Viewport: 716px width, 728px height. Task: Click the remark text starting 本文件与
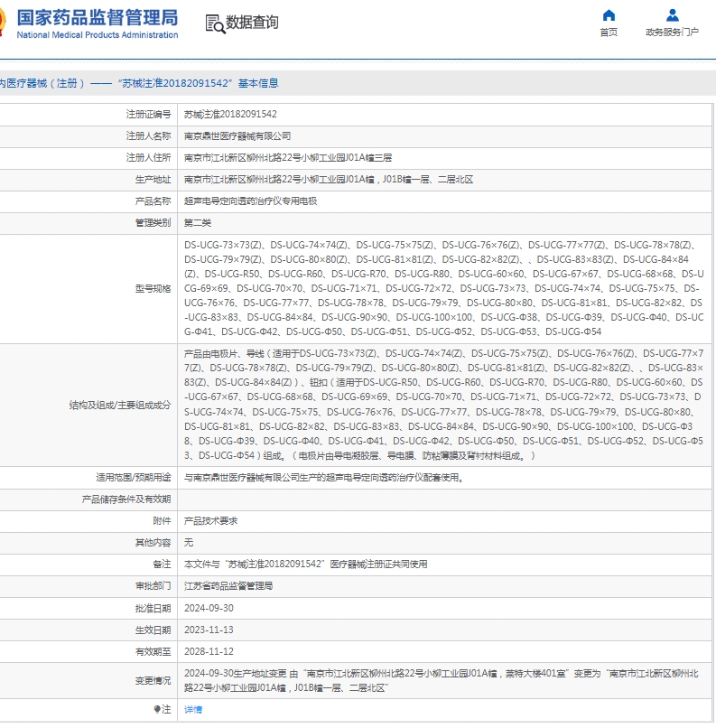306,565
